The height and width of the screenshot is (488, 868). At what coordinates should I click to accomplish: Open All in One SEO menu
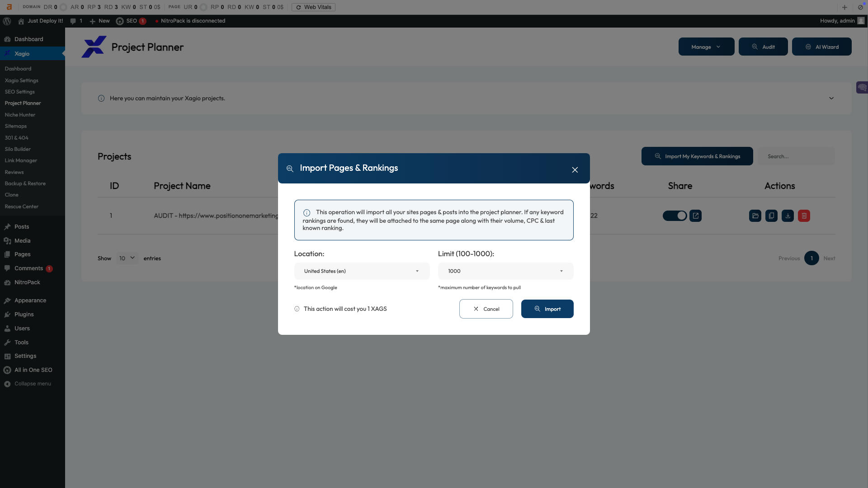click(x=33, y=370)
